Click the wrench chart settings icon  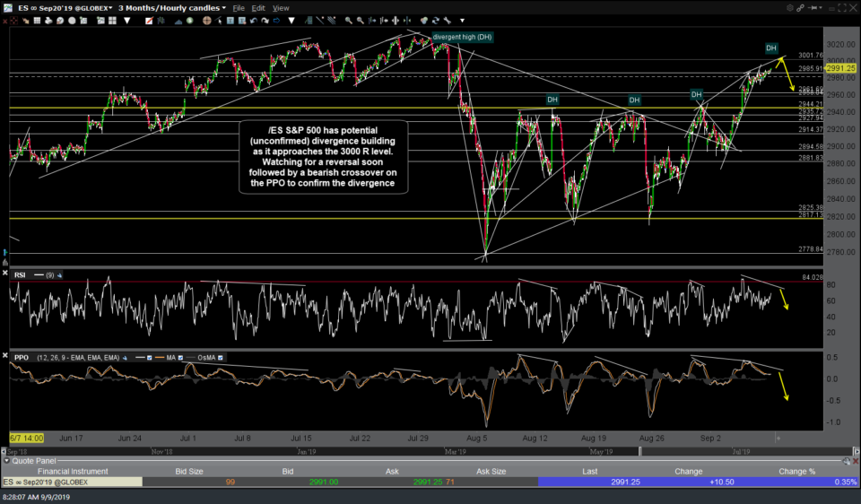(x=447, y=21)
